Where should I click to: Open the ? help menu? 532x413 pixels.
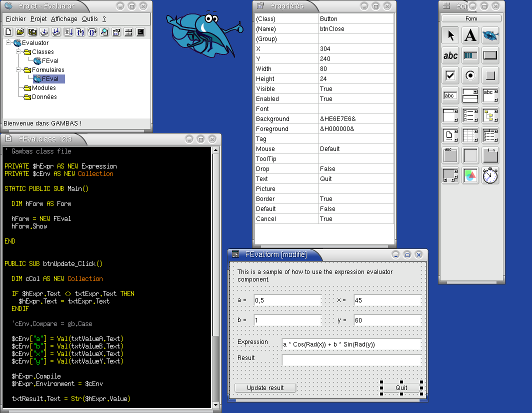104,19
